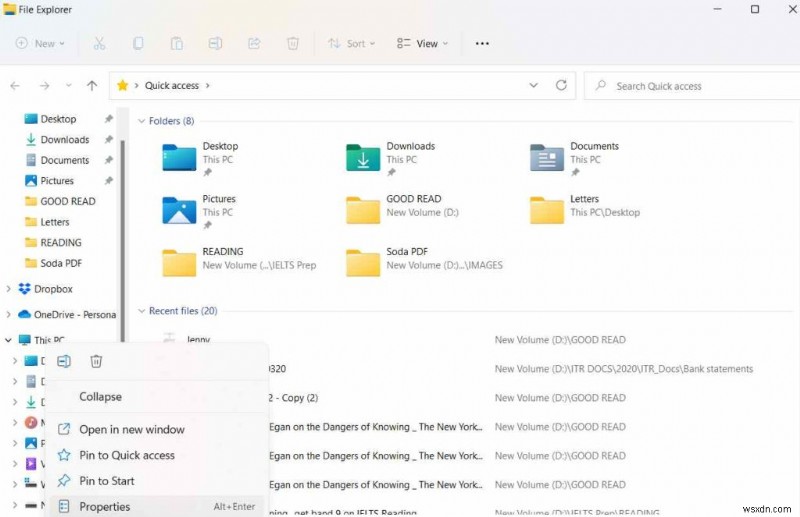Screen dimensions: 800x517
Task: Choose Open in new window
Action: tap(132, 430)
